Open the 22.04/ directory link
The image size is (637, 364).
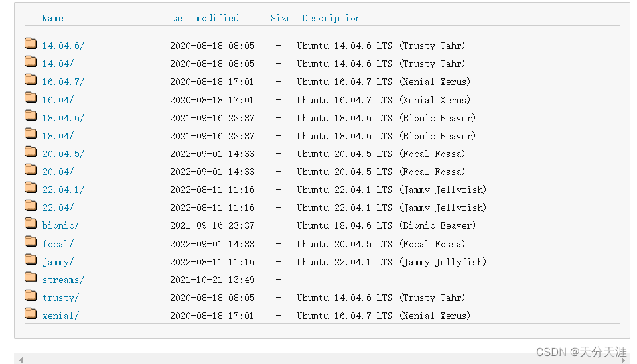tap(58, 208)
